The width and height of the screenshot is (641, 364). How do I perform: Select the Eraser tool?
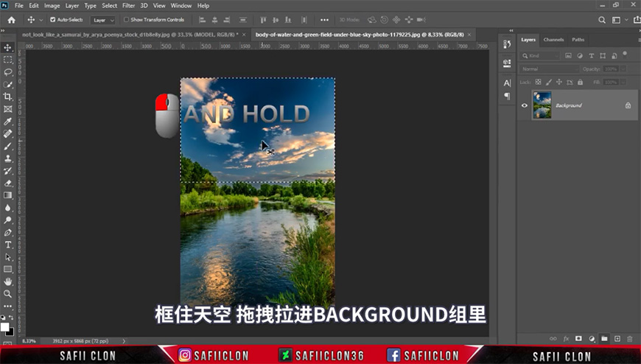8,183
